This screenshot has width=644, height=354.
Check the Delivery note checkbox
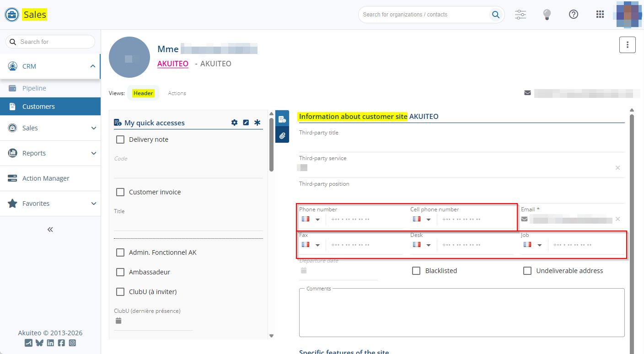[120, 139]
